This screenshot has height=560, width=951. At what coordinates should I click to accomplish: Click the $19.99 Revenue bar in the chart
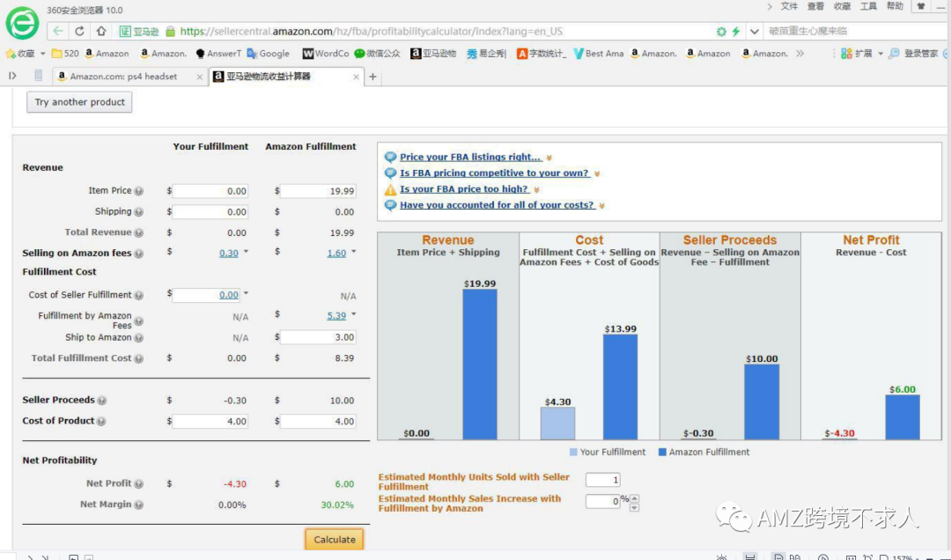480,364
